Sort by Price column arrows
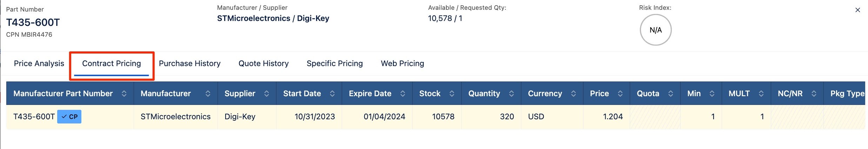 pyautogui.click(x=620, y=93)
